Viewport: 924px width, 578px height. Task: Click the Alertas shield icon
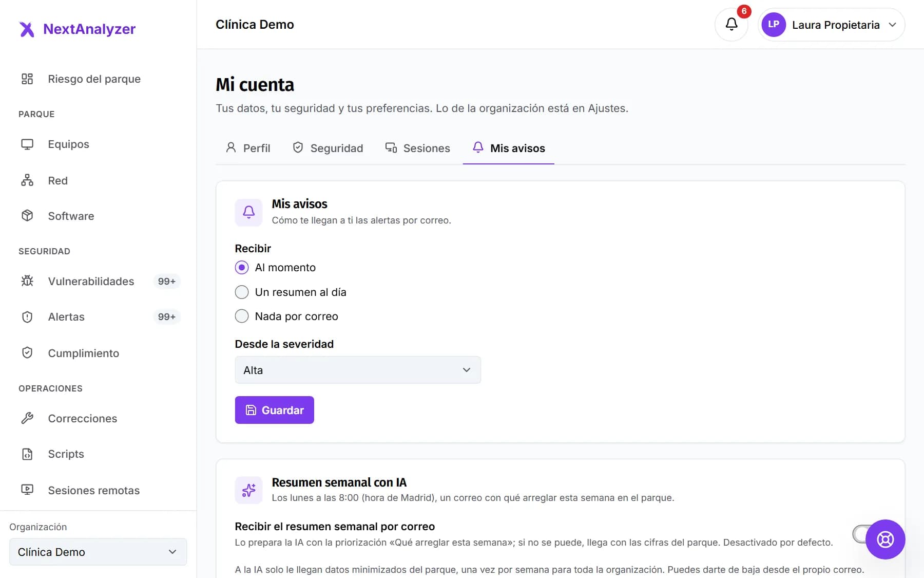tap(27, 317)
